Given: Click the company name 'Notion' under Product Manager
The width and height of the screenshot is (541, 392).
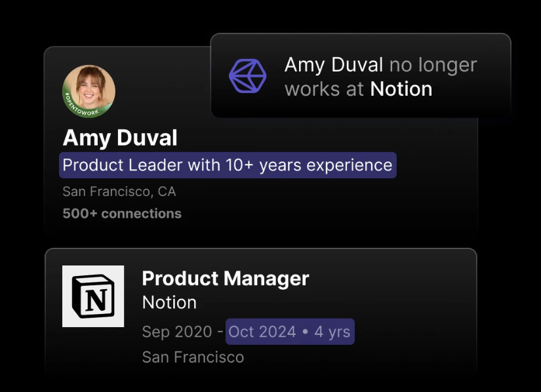Looking at the screenshot, I should [x=169, y=302].
